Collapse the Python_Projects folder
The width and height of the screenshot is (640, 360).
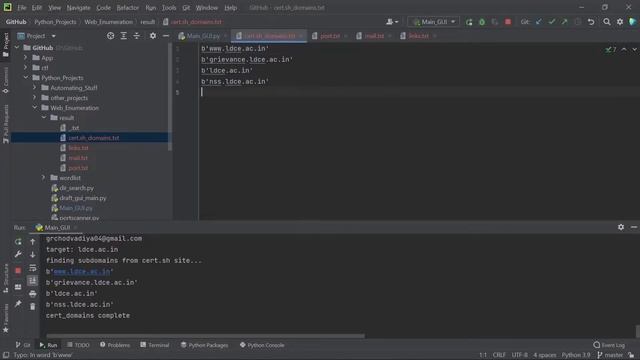pos(26,78)
